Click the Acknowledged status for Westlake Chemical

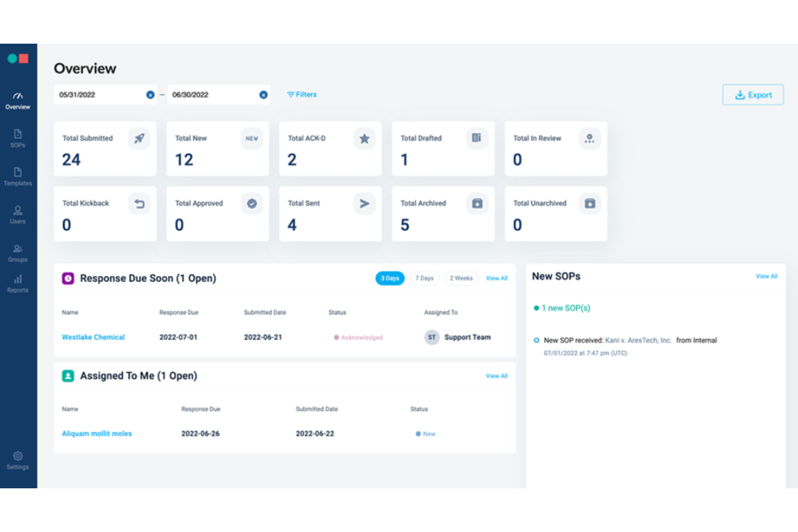pos(358,337)
